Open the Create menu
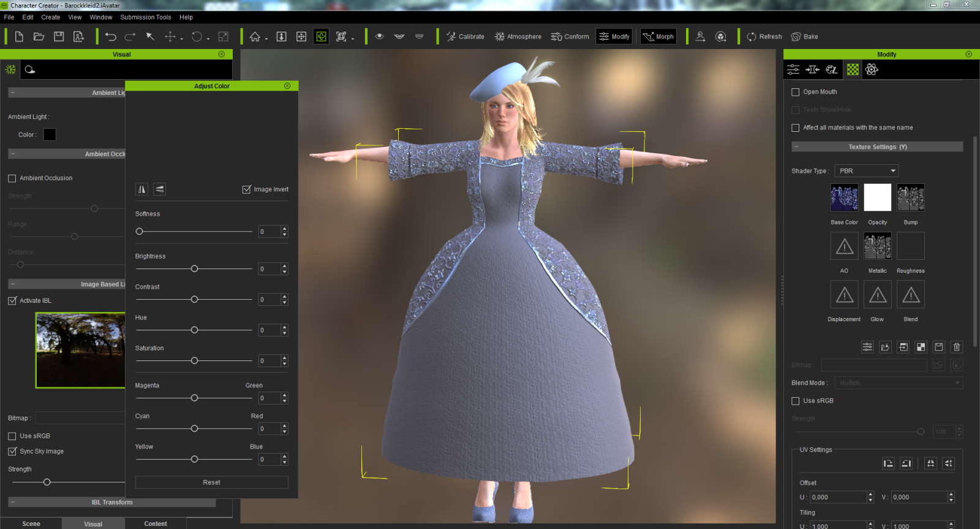980x529 pixels. (x=51, y=17)
